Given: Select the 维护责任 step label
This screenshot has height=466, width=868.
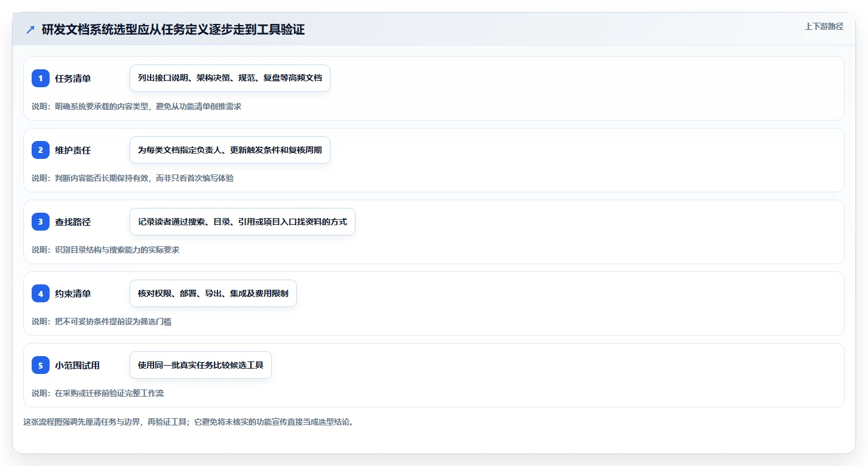Looking at the screenshot, I should pyautogui.click(x=73, y=150).
